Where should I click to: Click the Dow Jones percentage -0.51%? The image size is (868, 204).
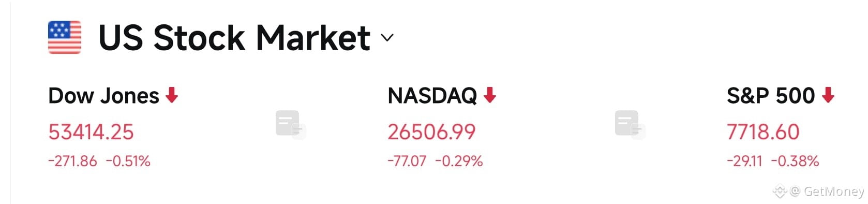pyautogui.click(x=128, y=162)
